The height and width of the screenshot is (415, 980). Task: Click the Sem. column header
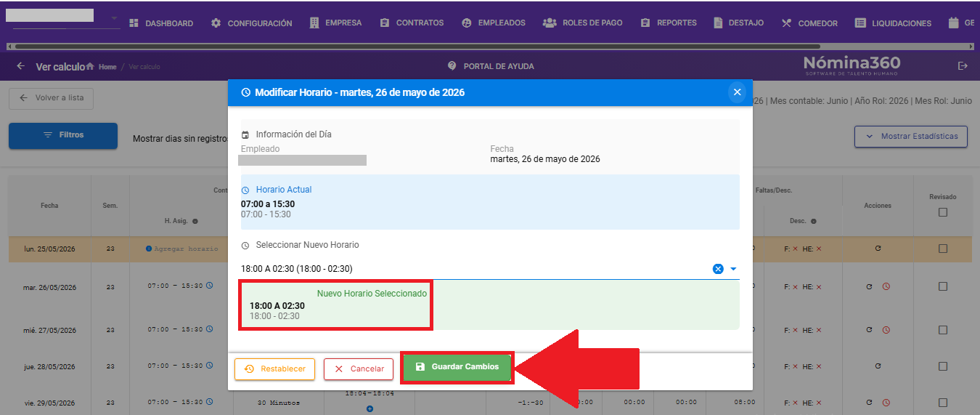pyautogui.click(x=110, y=206)
